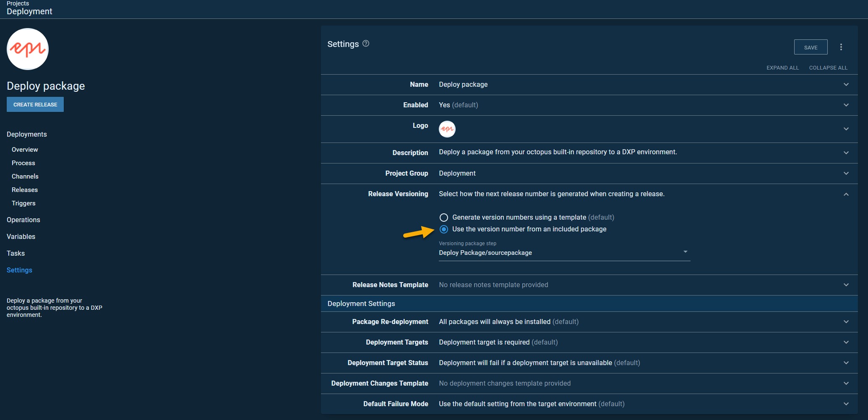Viewport: 868px width, 420px height.
Task: Select Generate version numbers using a template
Action: pos(443,218)
